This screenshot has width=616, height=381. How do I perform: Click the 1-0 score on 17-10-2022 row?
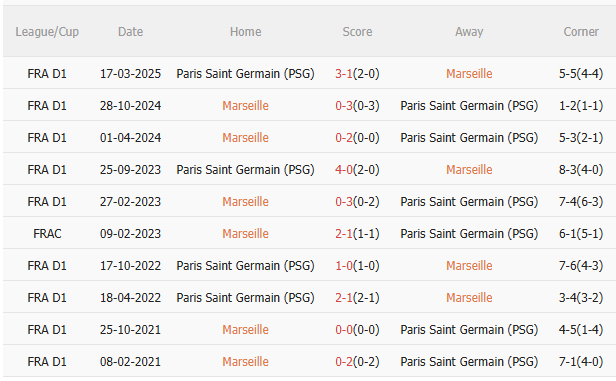coord(344,266)
